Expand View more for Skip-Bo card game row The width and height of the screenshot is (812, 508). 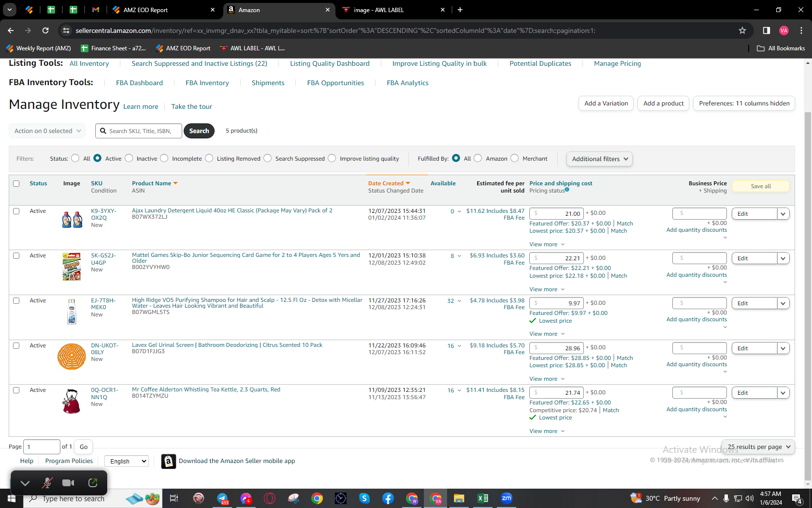coord(547,289)
